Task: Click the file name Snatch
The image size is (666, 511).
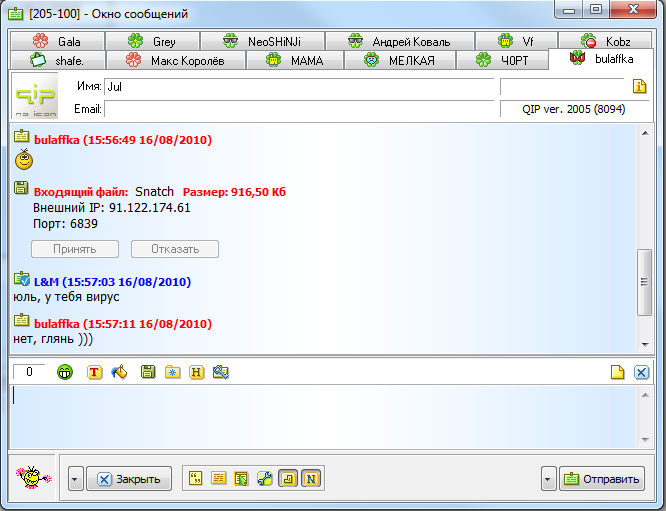Action: pyautogui.click(x=154, y=192)
